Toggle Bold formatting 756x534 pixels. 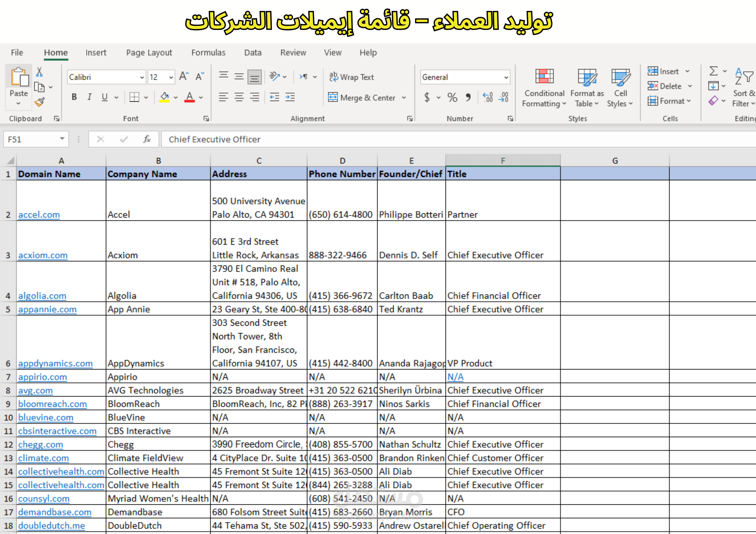pos(74,97)
